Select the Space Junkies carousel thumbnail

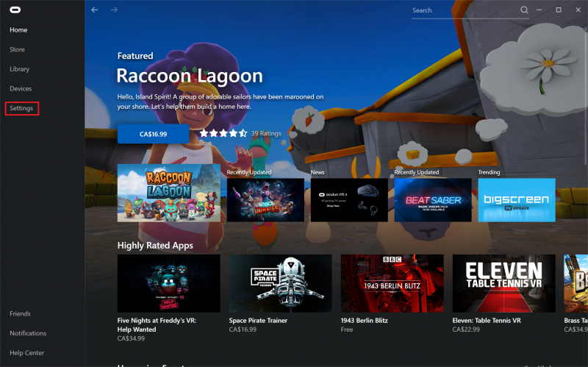click(265, 200)
